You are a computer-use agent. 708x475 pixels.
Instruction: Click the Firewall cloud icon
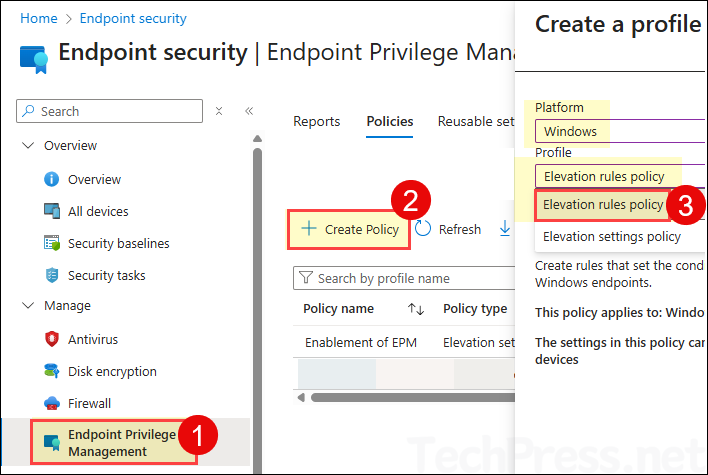pos(51,403)
